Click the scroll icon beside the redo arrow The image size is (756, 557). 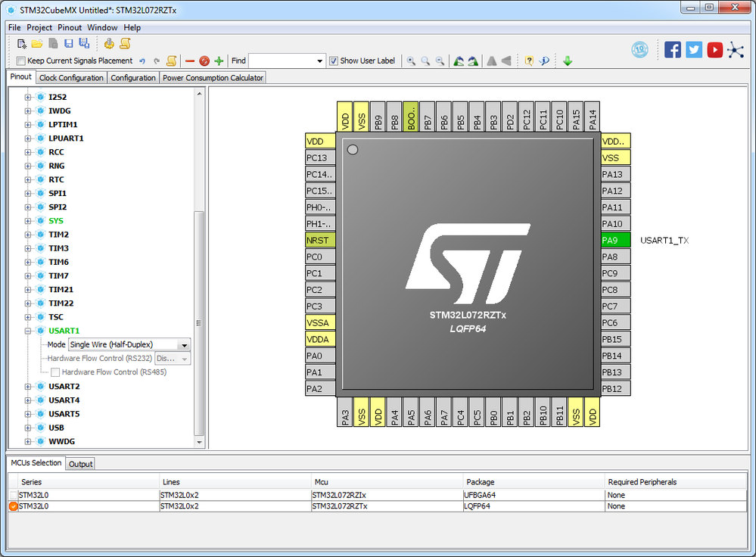coord(171,61)
